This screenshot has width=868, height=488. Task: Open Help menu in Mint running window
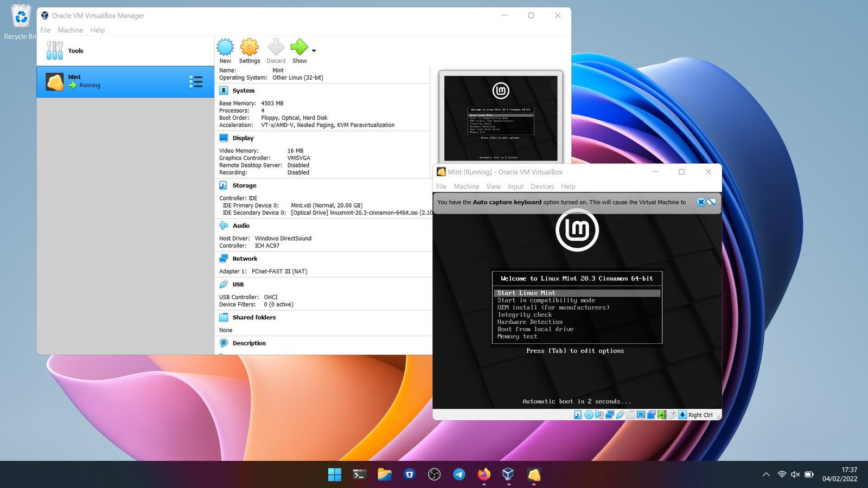(x=568, y=187)
